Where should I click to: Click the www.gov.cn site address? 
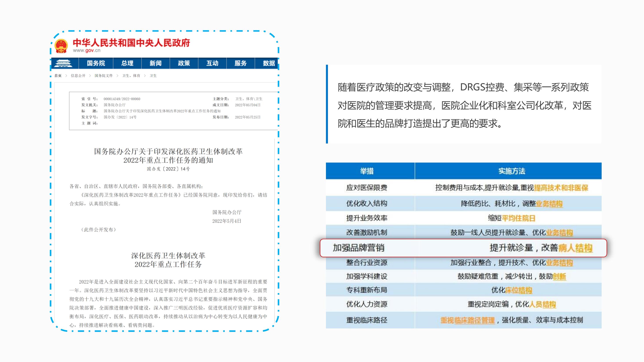(x=86, y=50)
